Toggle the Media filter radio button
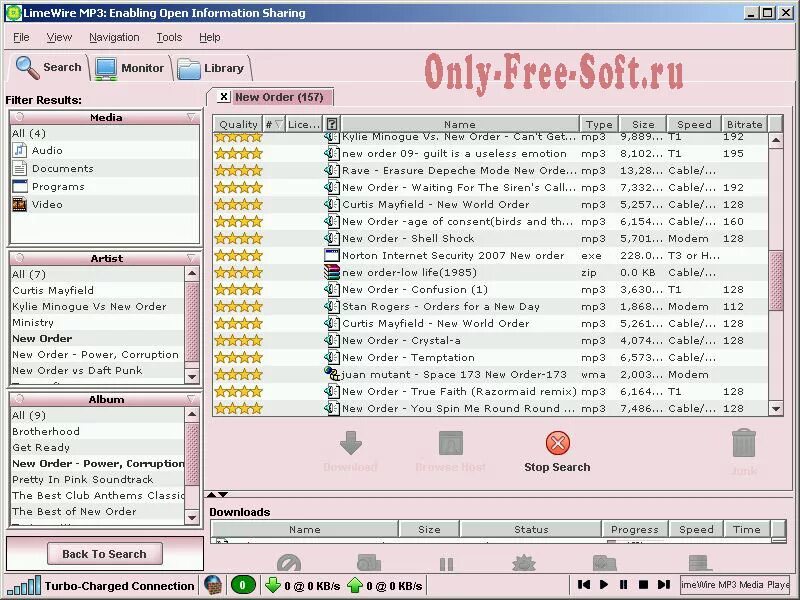Viewport: 800px width, 600px height. pos(20,117)
